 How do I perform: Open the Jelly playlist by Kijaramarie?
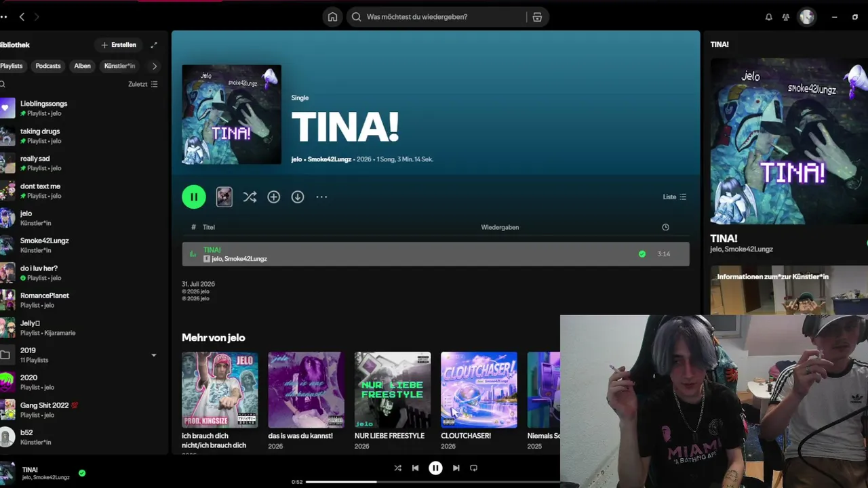coord(81,327)
